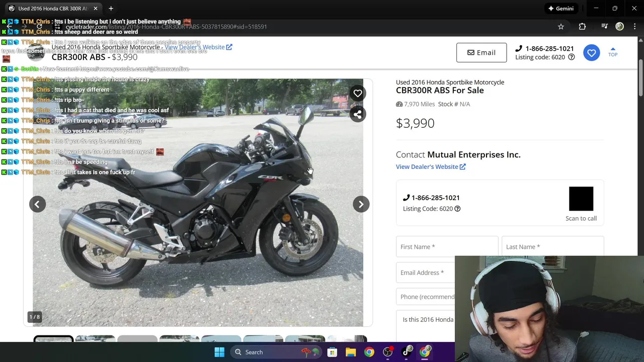Select the highlighted gallery thumbnail with black border
The image size is (644, 362).
[53, 339]
